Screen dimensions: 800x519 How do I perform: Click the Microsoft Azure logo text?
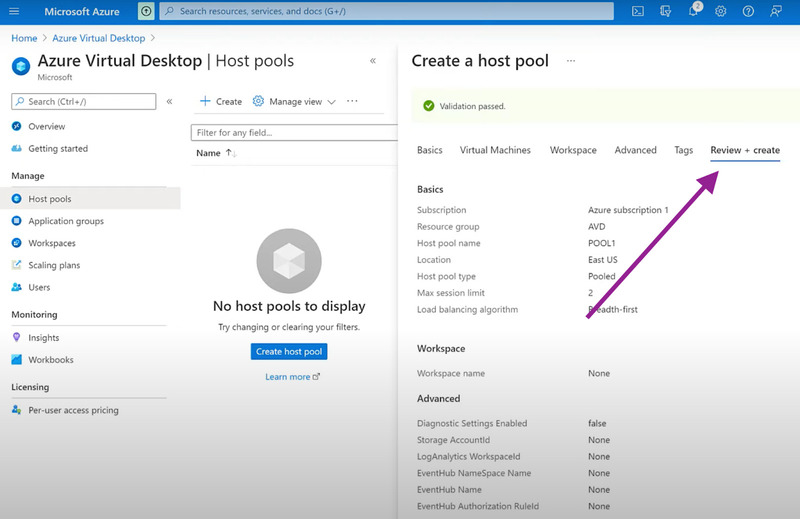[x=82, y=11]
